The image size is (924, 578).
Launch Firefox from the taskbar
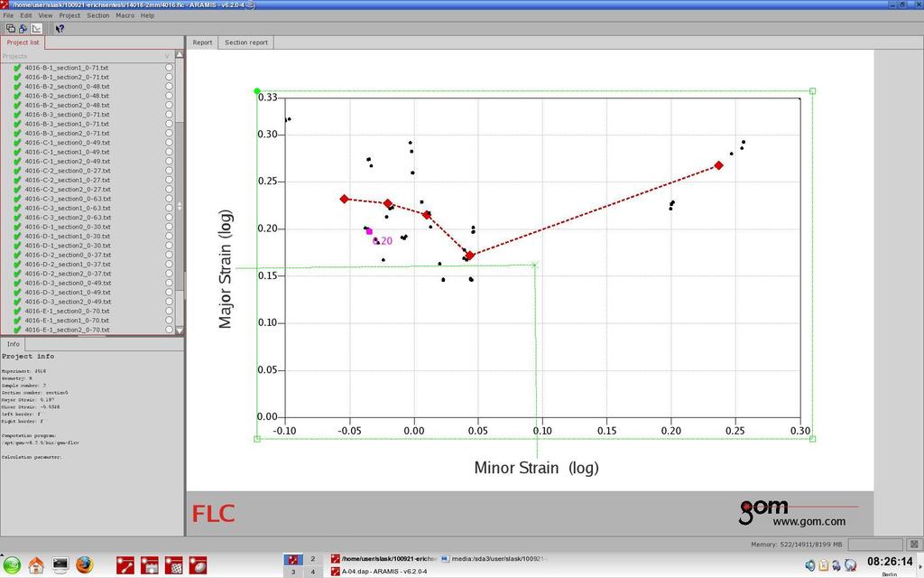[84, 565]
